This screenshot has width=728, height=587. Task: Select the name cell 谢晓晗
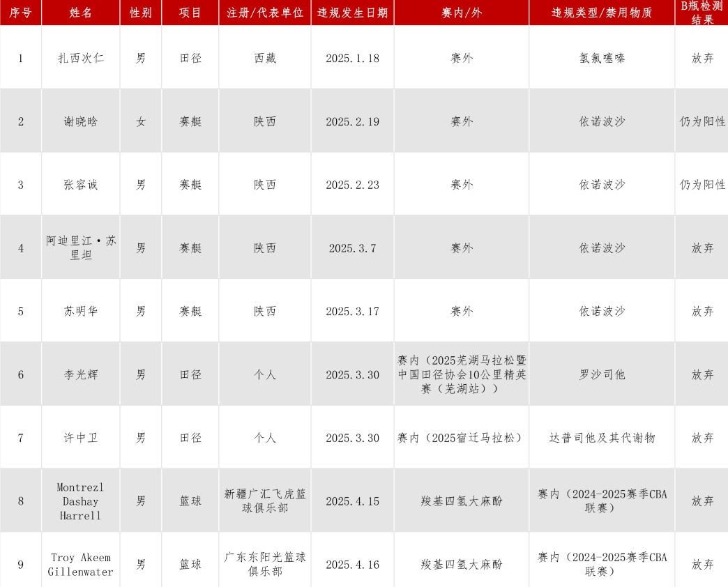[81, 121]
